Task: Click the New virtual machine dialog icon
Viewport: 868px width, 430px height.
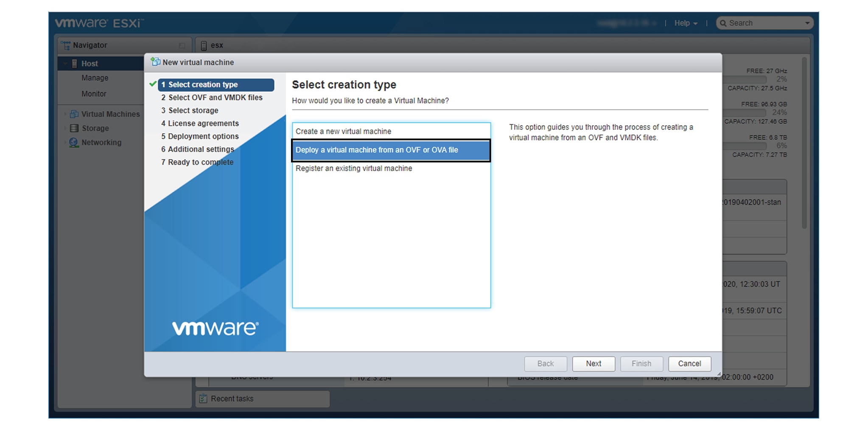Action: (155, 62)
